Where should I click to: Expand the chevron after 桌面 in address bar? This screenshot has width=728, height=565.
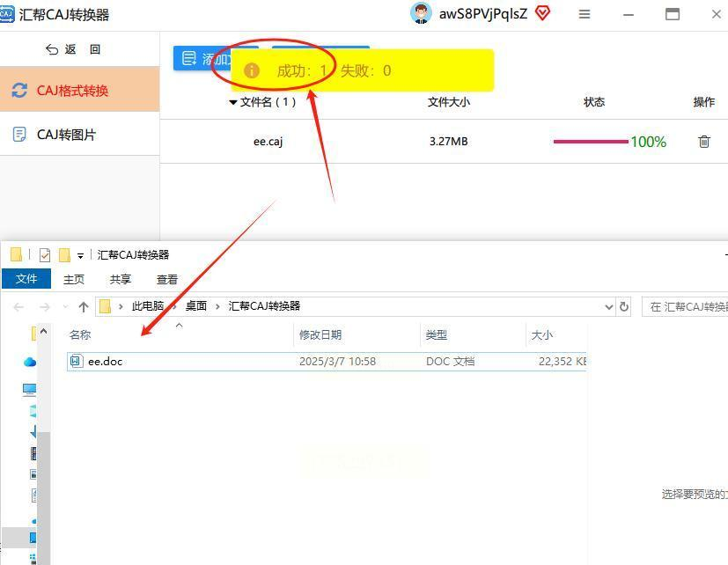(217, 306)
